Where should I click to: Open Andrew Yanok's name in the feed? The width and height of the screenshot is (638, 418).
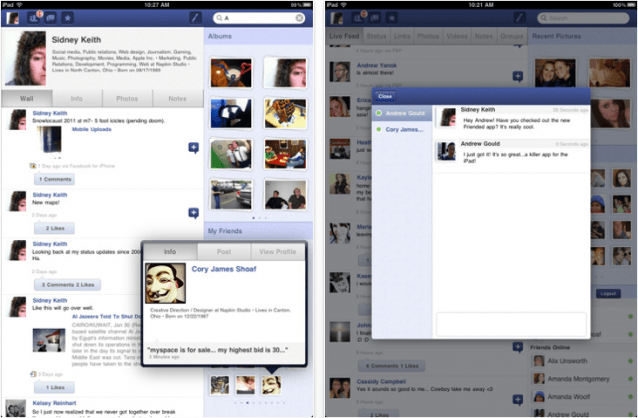tap(376, 65)
